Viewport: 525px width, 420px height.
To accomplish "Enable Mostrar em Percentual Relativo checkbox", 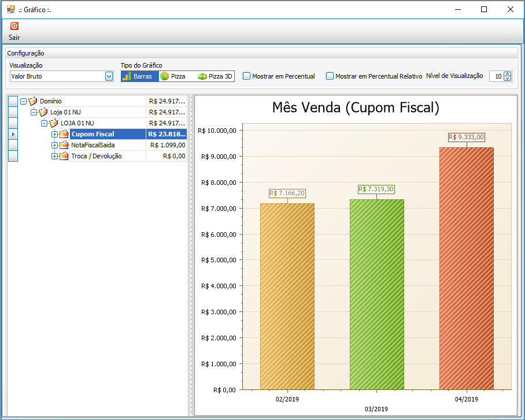I will (x=330, y=76).
